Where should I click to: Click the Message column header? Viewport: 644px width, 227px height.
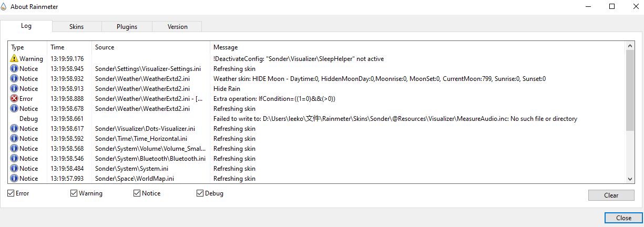[418, 47]
